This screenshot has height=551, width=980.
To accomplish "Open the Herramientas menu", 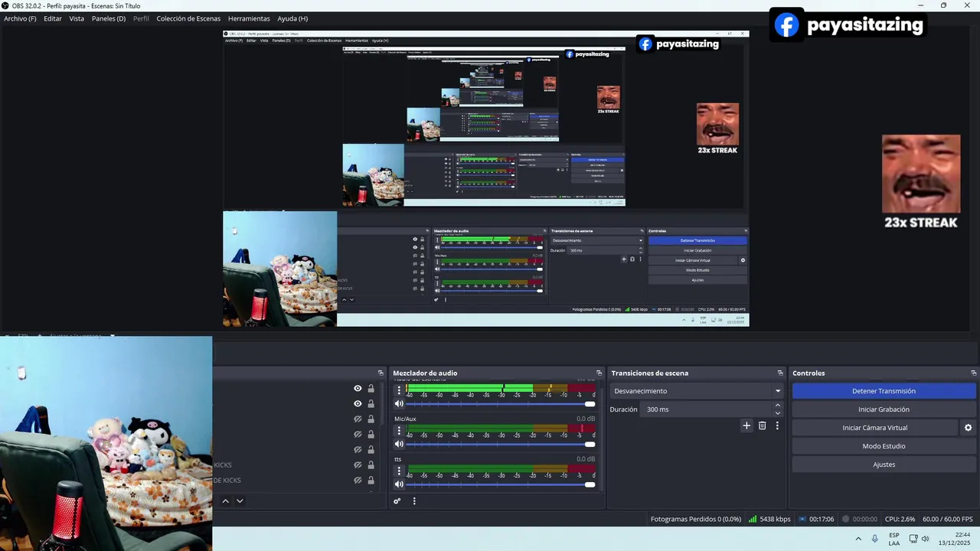I will pyautogui.click(x=249, y=18).
